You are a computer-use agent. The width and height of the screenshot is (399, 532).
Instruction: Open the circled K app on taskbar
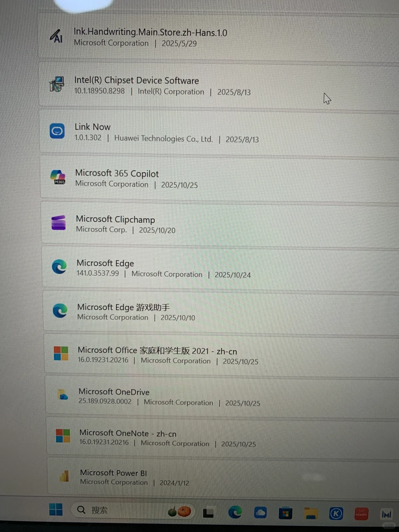click(x=336, y=514)
